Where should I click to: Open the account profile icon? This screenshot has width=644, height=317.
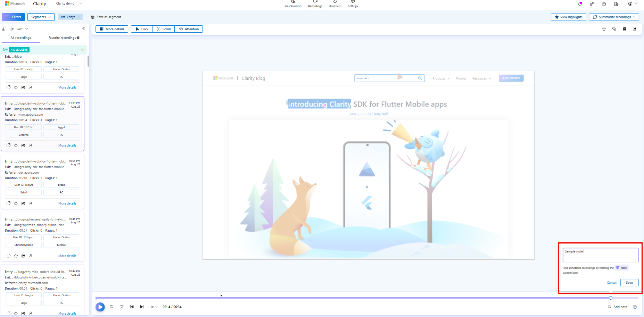(x=630, y=3)
